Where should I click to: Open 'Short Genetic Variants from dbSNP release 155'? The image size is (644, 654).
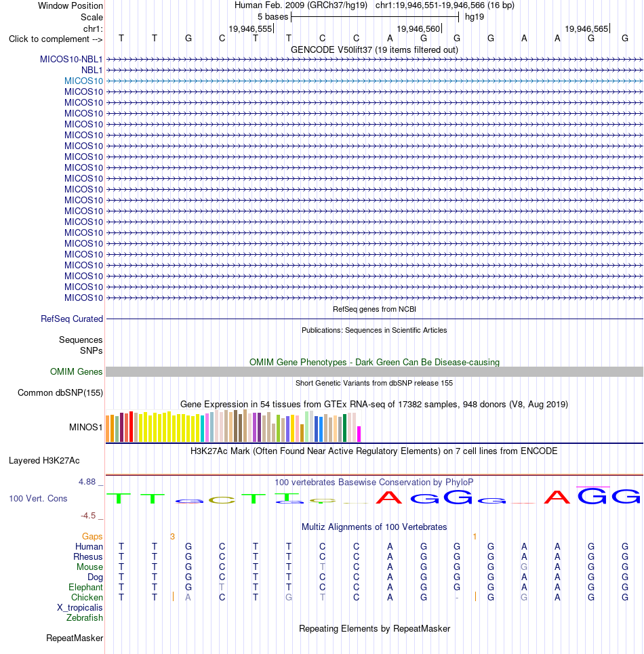coord(374,383)
